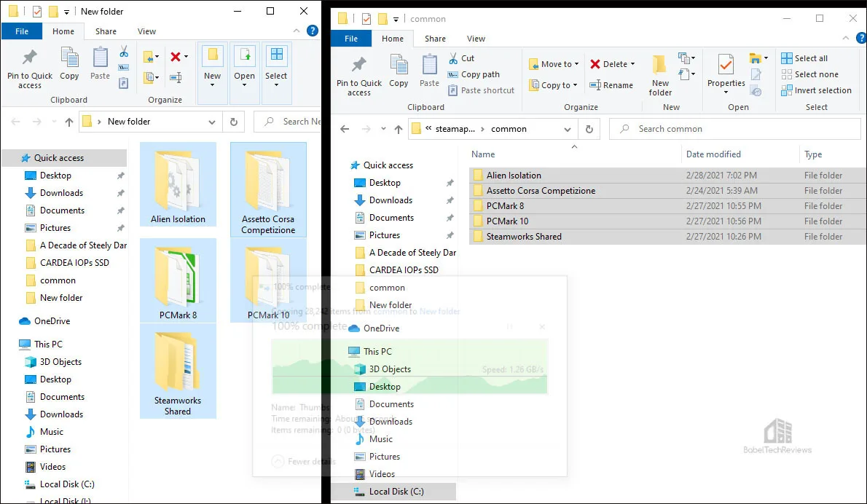Switch to Share tab in New folder window

point(106,31)
